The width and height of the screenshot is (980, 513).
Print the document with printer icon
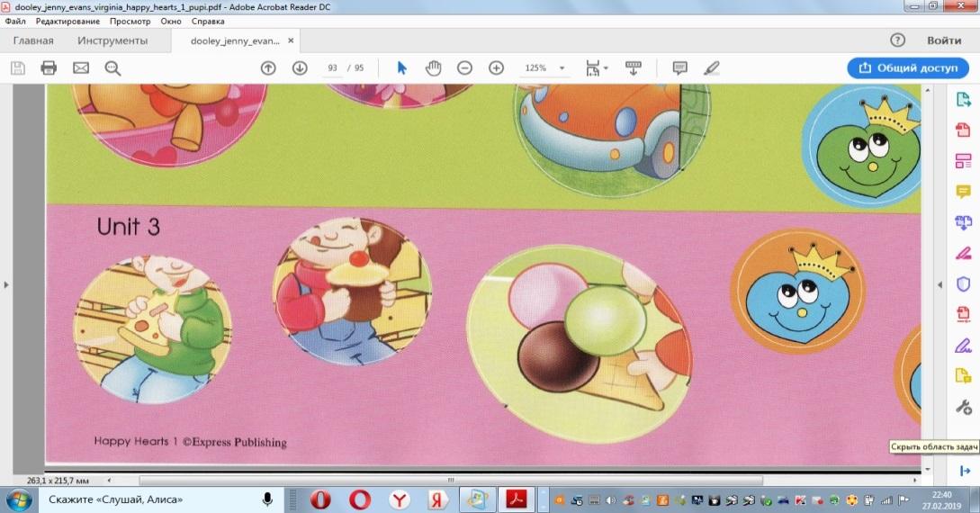[x=49, y=67]
